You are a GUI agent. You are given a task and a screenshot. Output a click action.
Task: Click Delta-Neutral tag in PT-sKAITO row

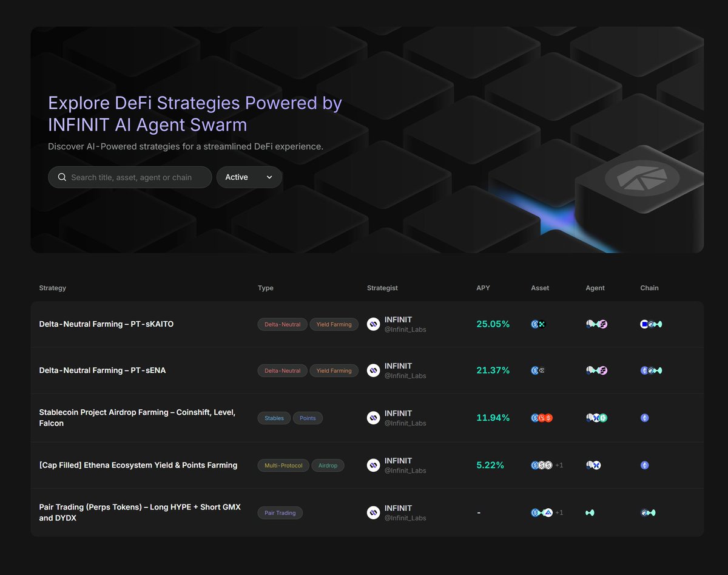[x=282, y=324]
